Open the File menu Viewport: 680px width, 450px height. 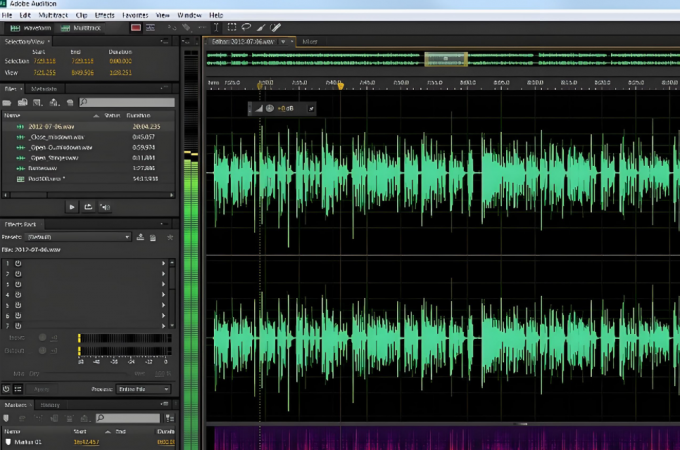(x=7, y=15)
